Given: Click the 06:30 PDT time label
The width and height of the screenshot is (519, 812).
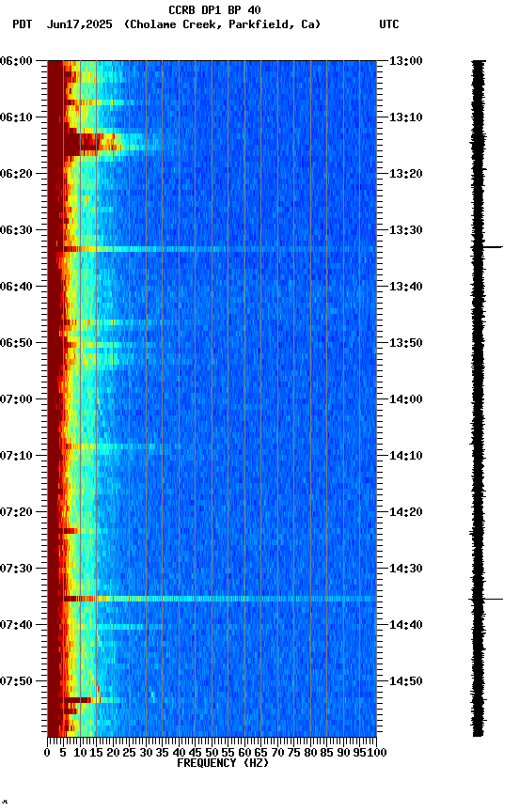Looking at the screenshot, I should 16,230.
